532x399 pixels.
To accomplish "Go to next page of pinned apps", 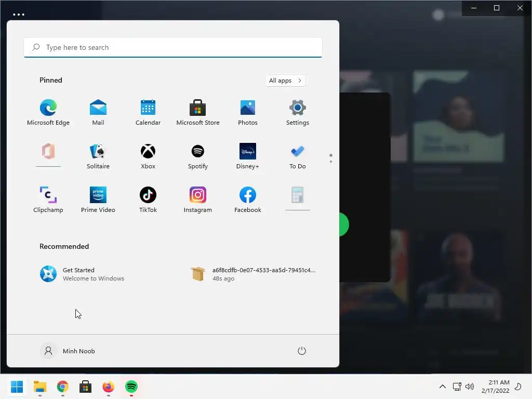I will (x=331, y=162).
